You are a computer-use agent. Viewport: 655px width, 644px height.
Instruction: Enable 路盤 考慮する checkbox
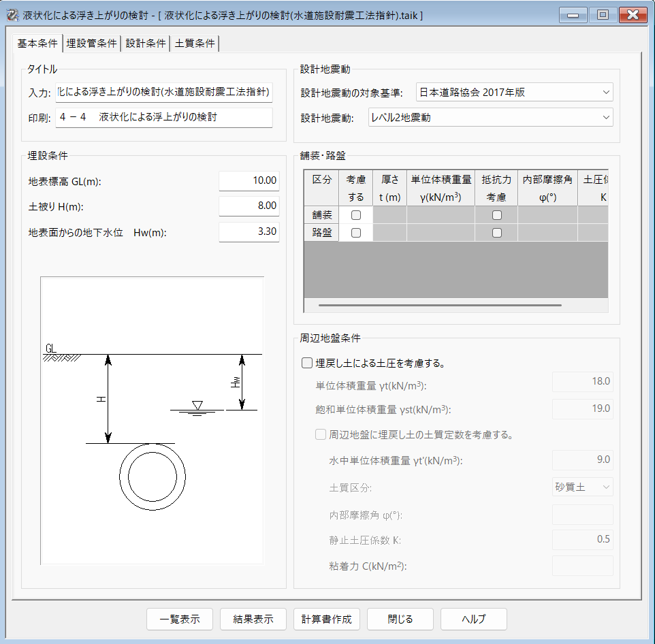point(355,233)
